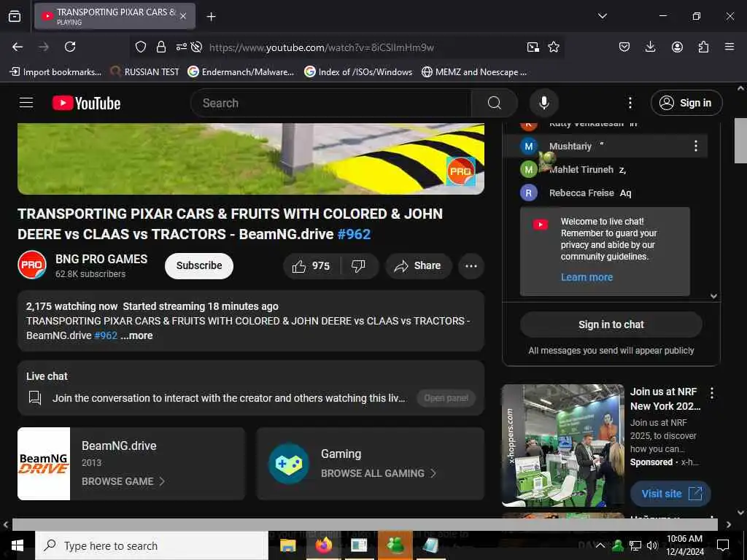Open autoplay blocked permissions icon
The image size is (747, 560).
[196, 47]
